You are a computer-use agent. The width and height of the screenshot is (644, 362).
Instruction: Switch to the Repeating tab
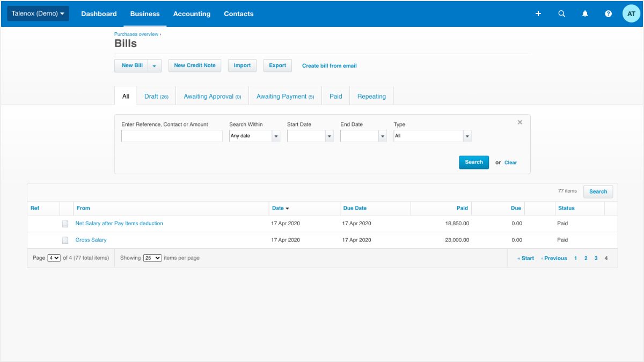click(x=371, y=96)
